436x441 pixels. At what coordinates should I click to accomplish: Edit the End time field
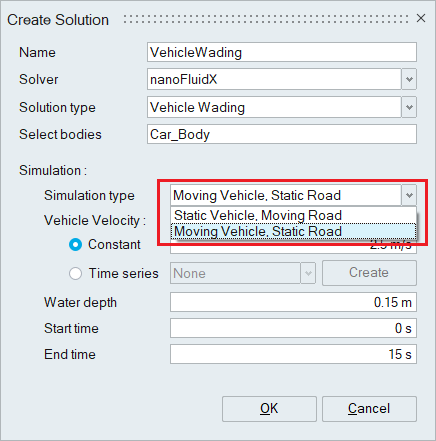point(293,354)
